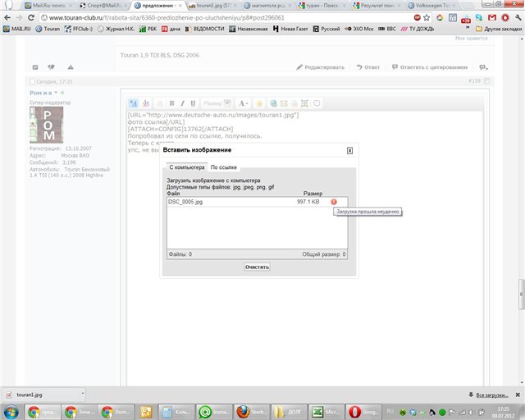
Task: Apply Underline formatting in the editor
Action: (193, 103)
